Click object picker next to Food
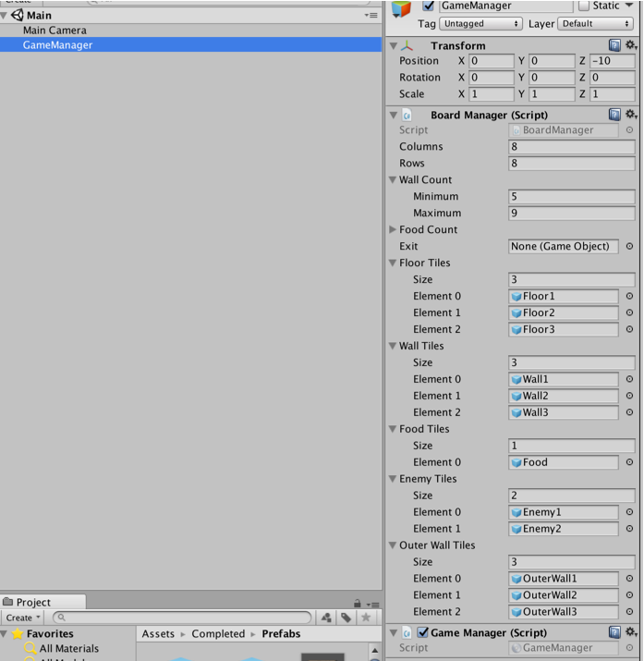The height and width of the screenshot is (661, 644). point(629,462)
